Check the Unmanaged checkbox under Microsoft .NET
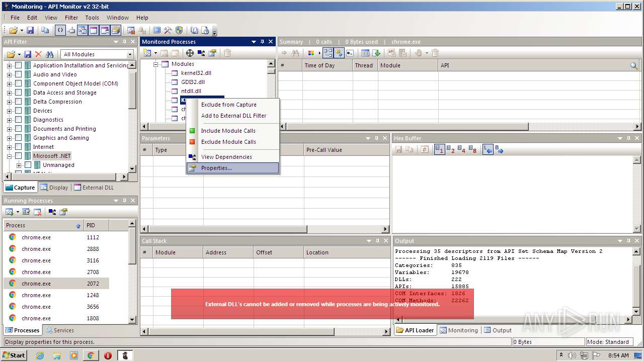The width and height of the screenshot is (644, 362). tap(28, 165)
